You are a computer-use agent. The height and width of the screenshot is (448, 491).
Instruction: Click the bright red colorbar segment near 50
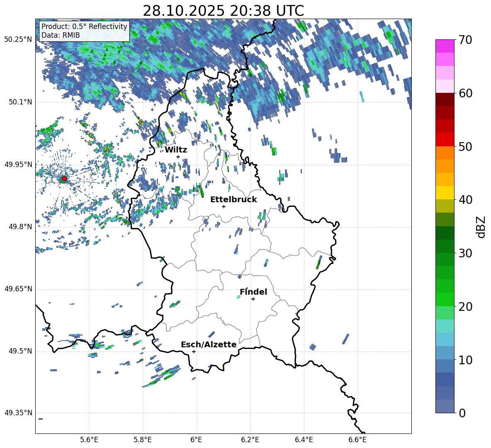pos(445,140)
